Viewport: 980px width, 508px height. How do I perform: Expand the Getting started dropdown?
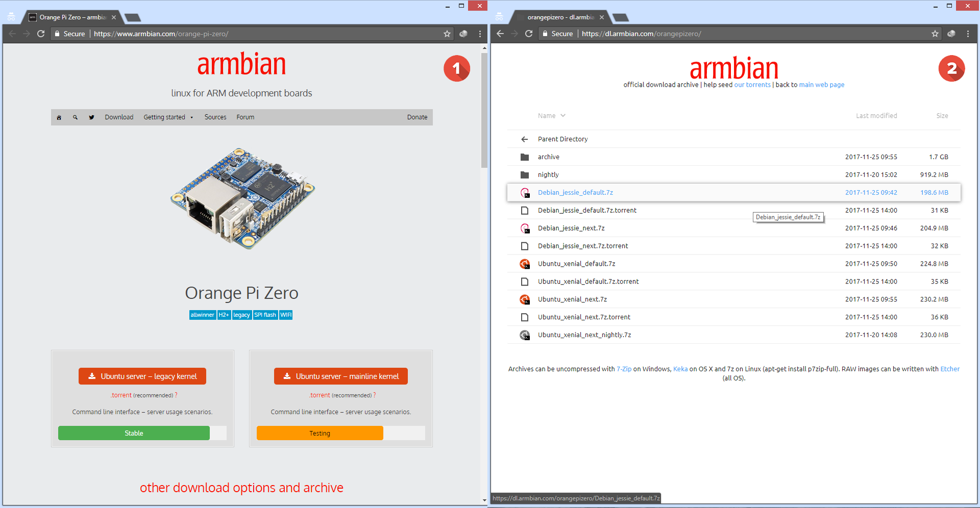168,117
